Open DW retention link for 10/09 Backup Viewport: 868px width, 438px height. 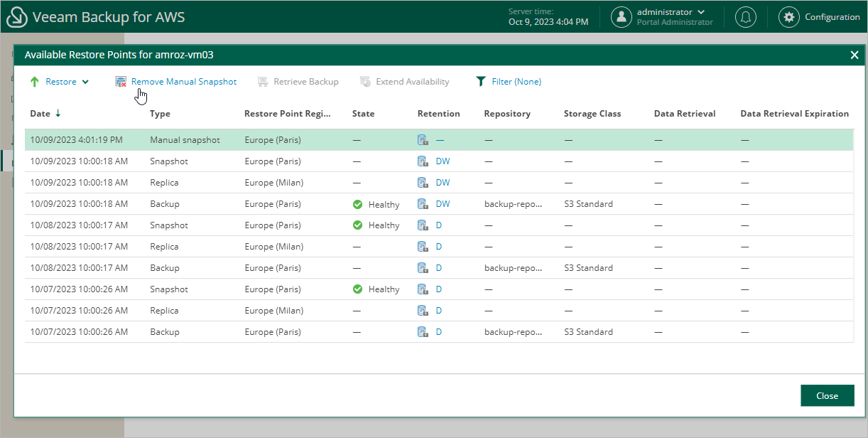click(x=443, y=204)
